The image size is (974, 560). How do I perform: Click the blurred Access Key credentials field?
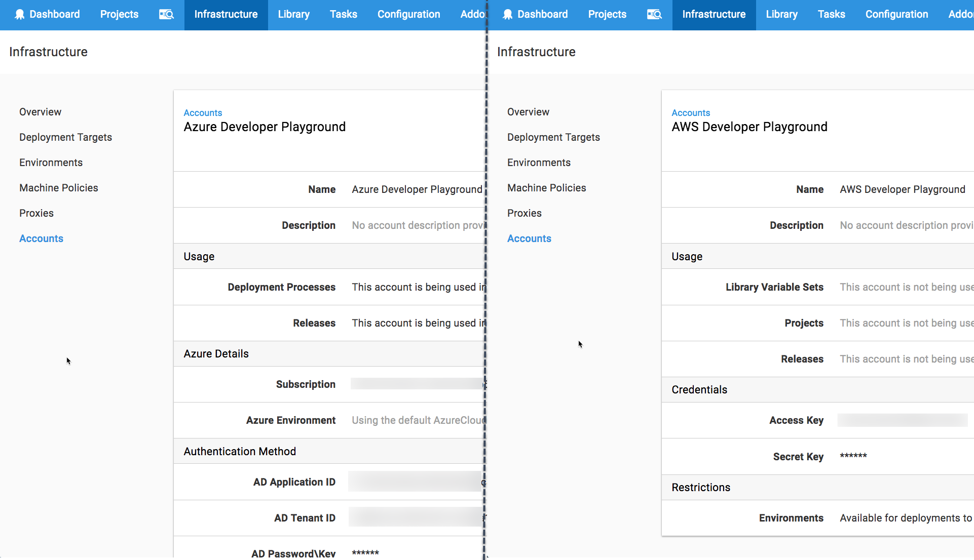click(x=904, y=419)
